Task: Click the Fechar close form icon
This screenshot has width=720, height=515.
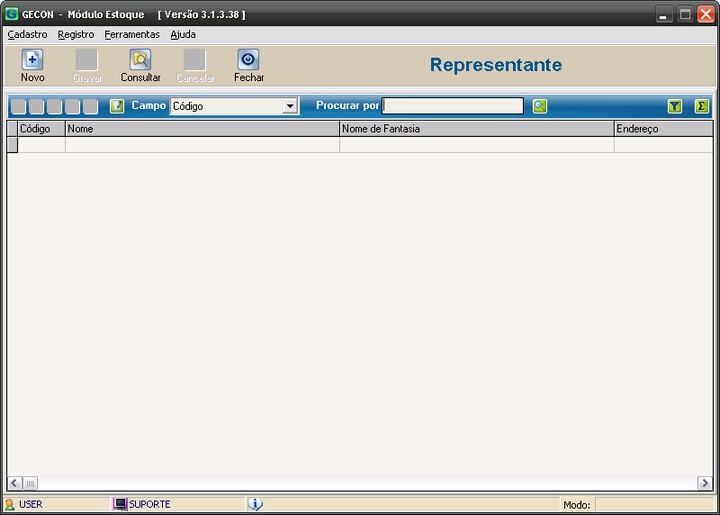Action: click(248, 60)
